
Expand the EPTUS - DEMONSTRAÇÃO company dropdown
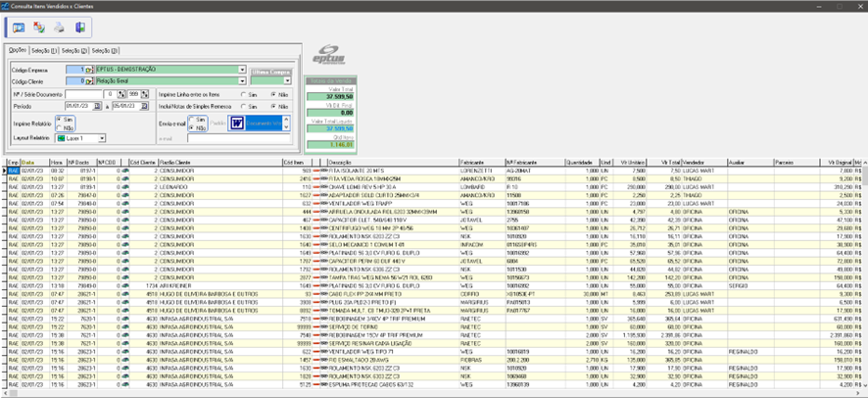(242, 70)
